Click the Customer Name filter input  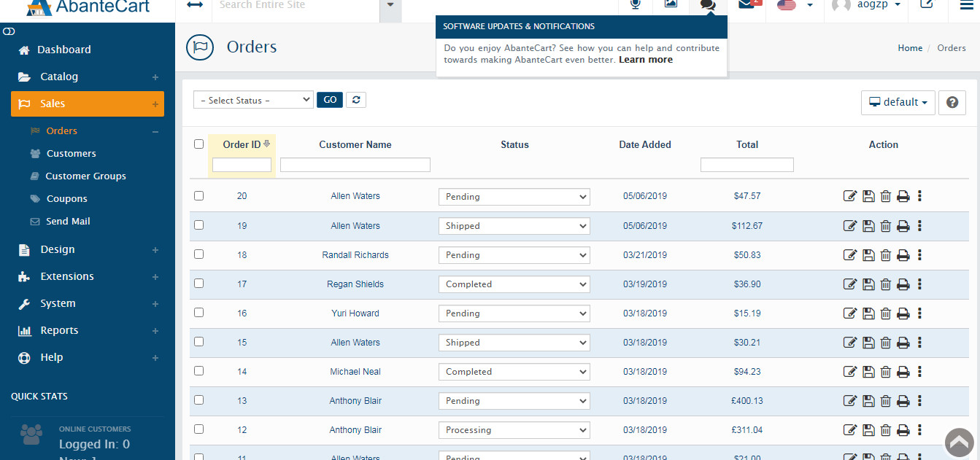[355, 165]
